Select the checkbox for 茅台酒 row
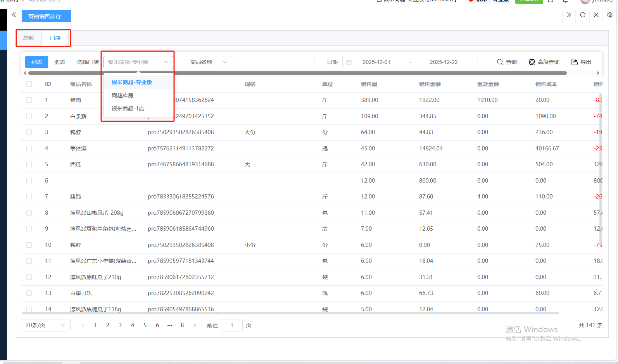Image resolution: width=618 pixels, height=364 pixels. click(x=29, y=148)
